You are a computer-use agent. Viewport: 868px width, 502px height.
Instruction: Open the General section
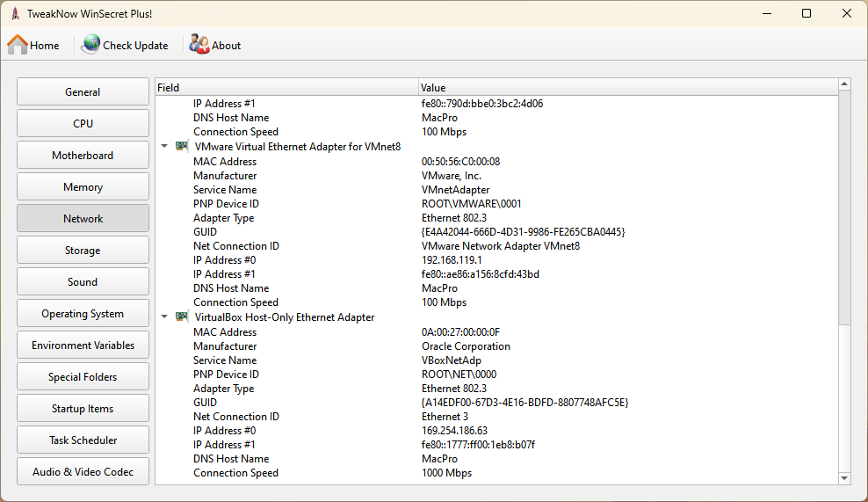click(x=83, y=91)
